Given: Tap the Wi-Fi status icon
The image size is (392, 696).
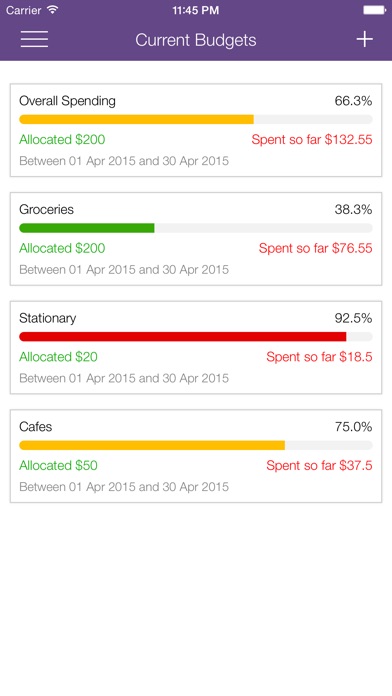Looking at the screenshot, I should coord(53,10).
